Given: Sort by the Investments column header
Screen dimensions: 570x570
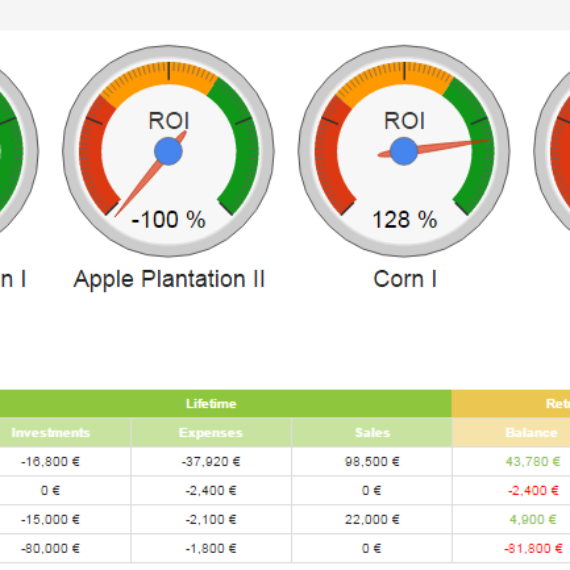Looking at the screenshot, I should click(51, 433).
